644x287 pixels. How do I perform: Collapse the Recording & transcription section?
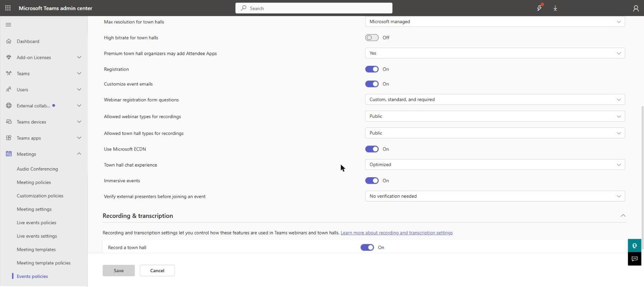point(623,215)
